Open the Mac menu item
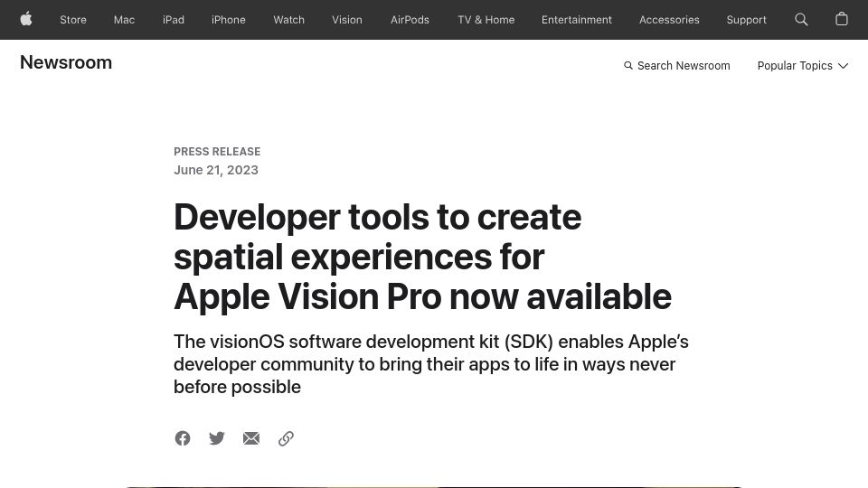Viewport: 868px width, 488px height. [x=124, y=20]
